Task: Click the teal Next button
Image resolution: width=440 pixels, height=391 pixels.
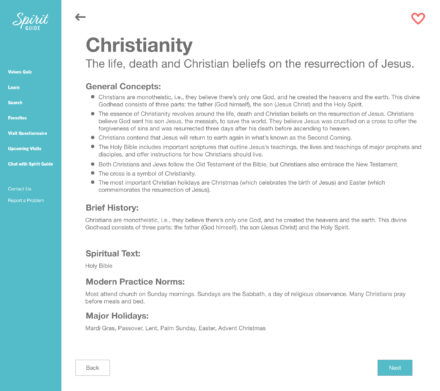Action: [395, 368]
